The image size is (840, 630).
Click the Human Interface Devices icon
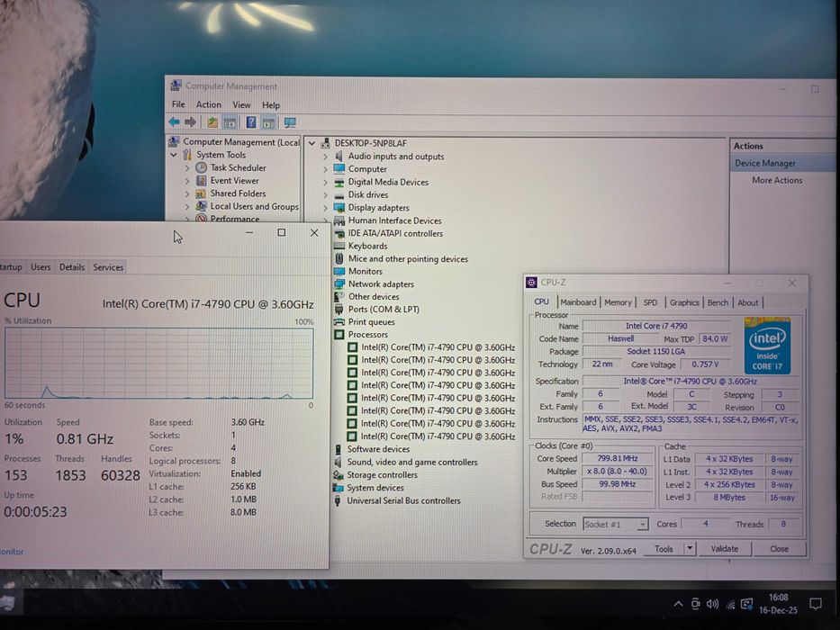click(339, 220)
